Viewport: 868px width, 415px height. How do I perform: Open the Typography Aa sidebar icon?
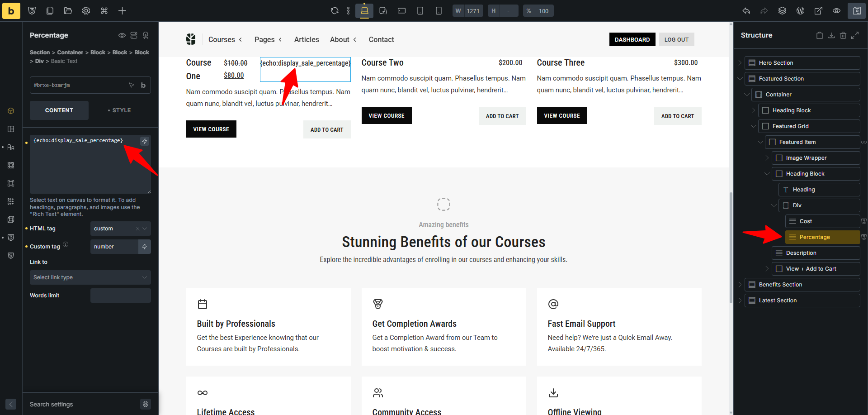pyautogui.click(x=11, y=147)
